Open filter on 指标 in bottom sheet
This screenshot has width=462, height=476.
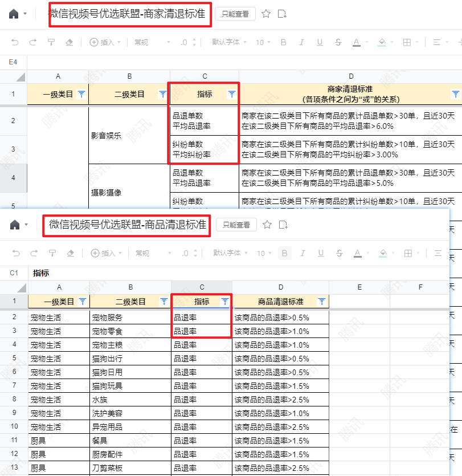pos(225,302)
